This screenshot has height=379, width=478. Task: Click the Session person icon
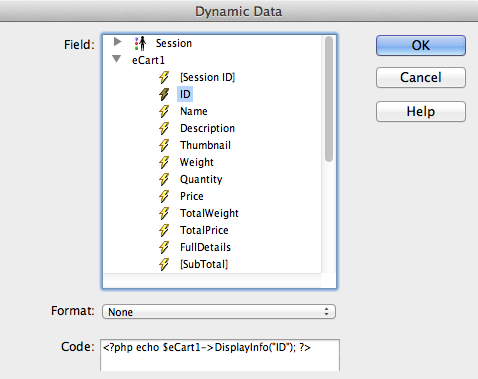click(140, 43)
